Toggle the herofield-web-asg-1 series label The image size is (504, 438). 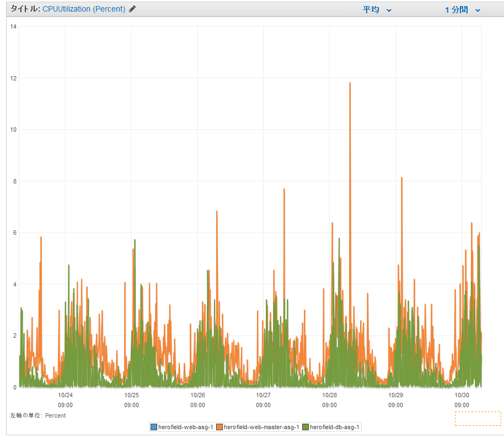(x=185, y=427)
